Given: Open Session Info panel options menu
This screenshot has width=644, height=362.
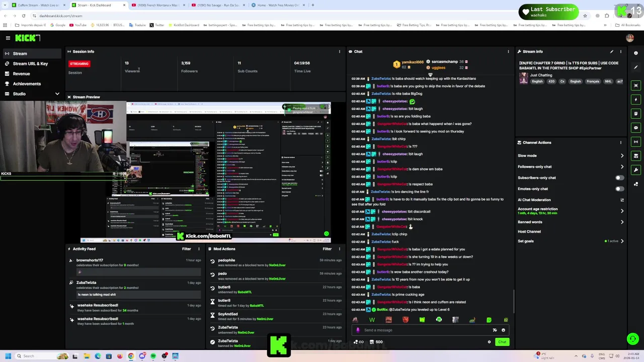Looking at the screenshot, I should tap(339, 51).
